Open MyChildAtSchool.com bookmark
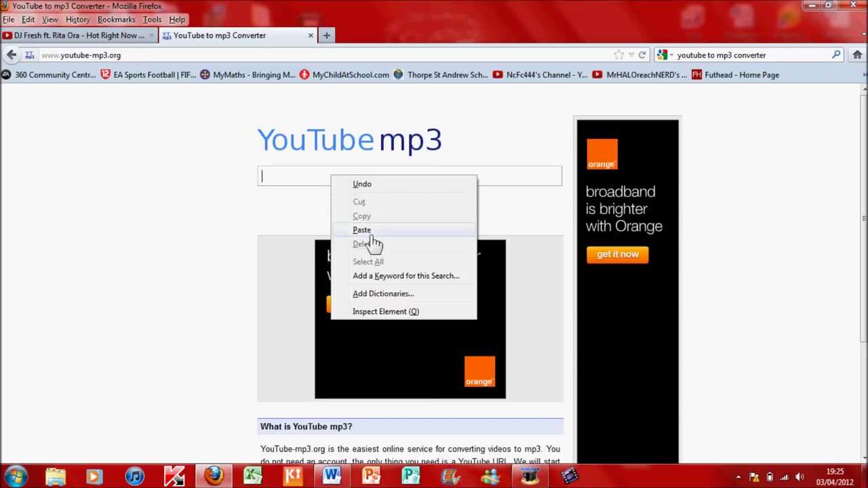The height and width of the screenshot is (488, 868). pos(344,75)
